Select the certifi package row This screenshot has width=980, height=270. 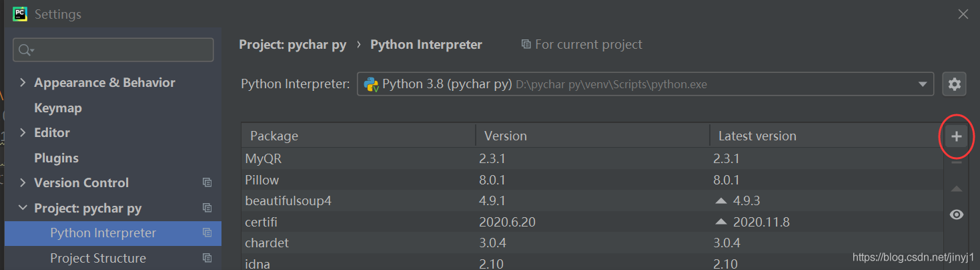tap(592, 222)
